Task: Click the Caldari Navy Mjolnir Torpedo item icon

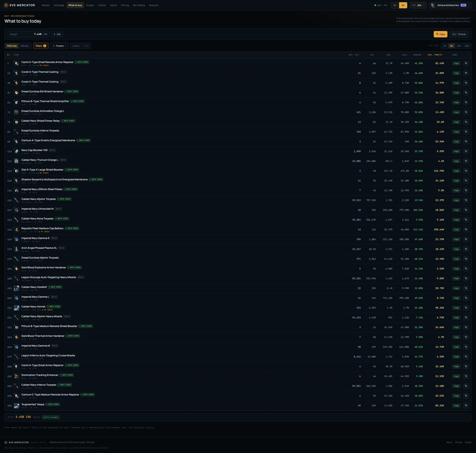Action: click(x=16, y=200)
